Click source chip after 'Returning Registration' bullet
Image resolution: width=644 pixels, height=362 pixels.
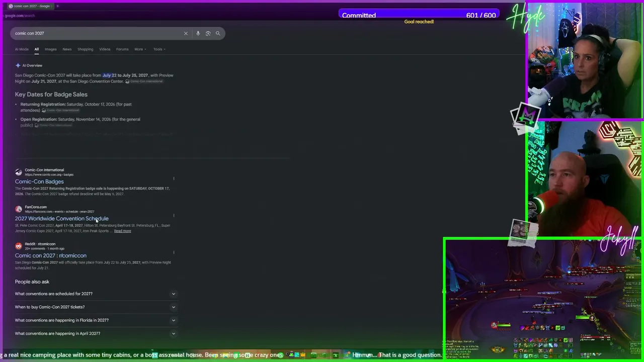tap(61, 110)
